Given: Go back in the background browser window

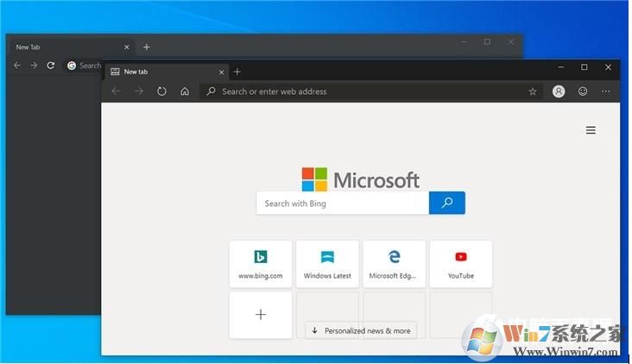Looking at the screenshot, I should [x=17, y=66].
